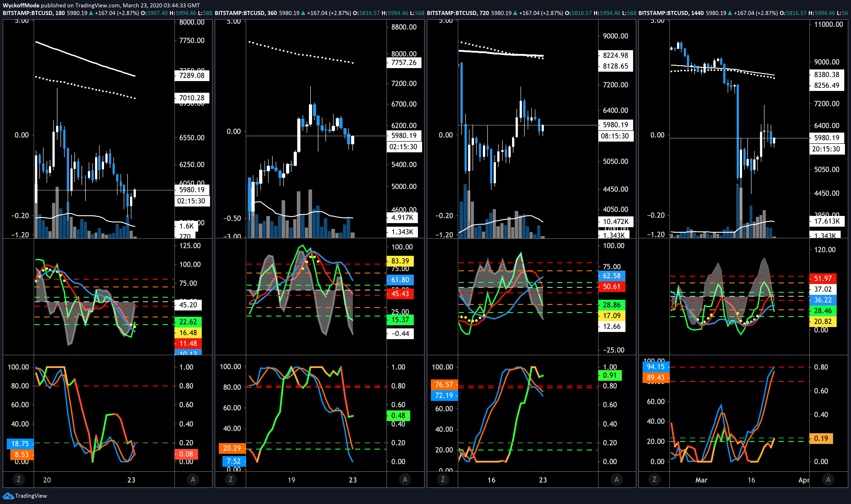The width and height of the screenshot is (851, 504).
Task: Click the 10.472K volume label
Action: click(615, 222)
